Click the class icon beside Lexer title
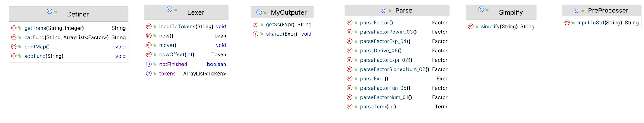This screenshot has height=123, width=644. 170,9
